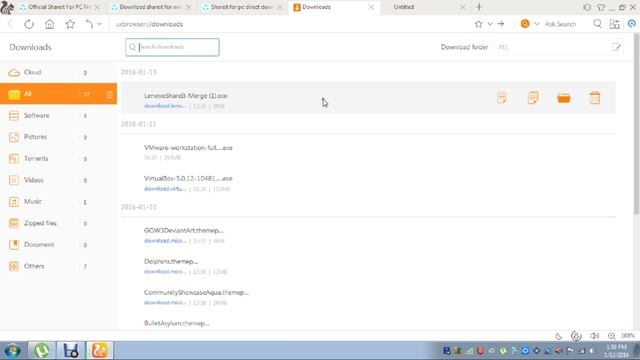Open the Torrents category
Viewport: 640px width, 360px height.
[58, 158]
